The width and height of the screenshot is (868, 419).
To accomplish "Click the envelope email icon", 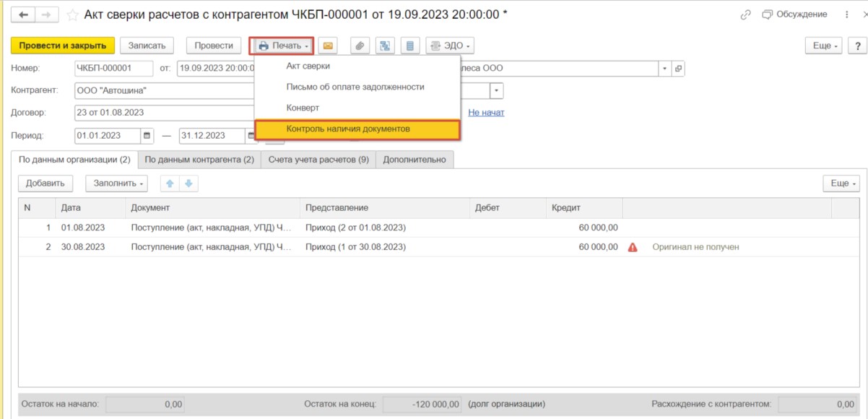I will 328,46.
